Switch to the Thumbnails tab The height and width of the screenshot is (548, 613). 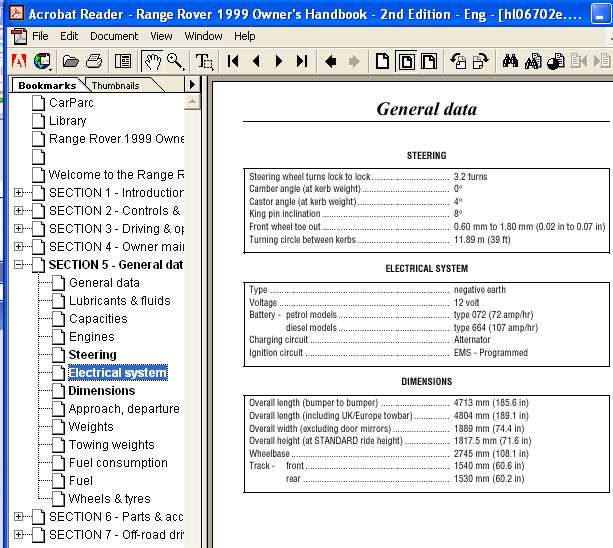pos(116,85)
